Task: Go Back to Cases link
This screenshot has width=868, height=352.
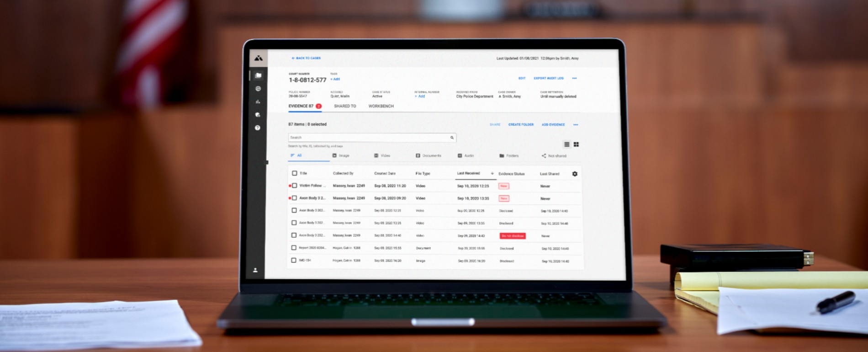Action: (x=306, y=58)
